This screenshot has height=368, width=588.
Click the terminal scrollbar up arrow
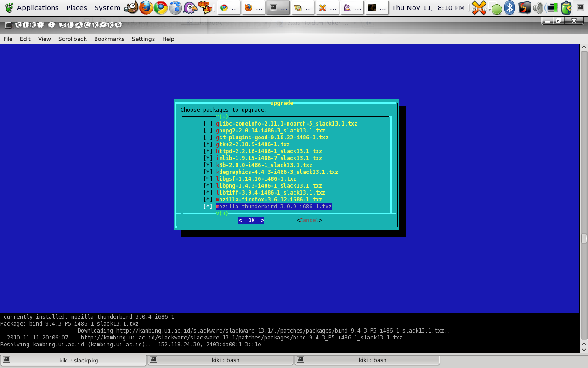584,47
